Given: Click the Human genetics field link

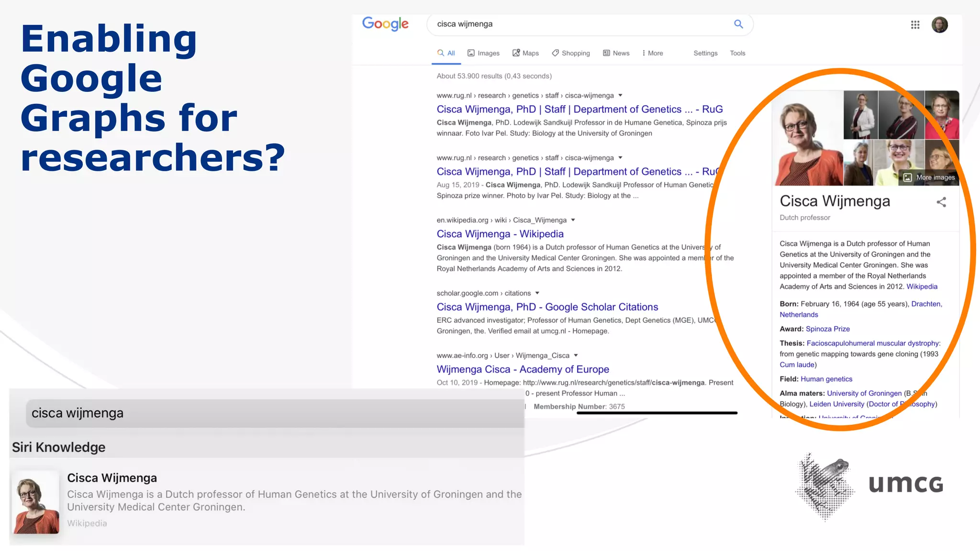Looking at the screenshot, I should click(x=826, y=379).
